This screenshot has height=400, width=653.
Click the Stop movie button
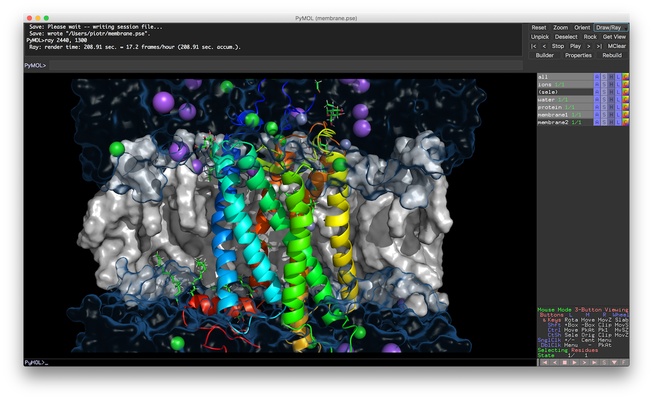point(558,46)
